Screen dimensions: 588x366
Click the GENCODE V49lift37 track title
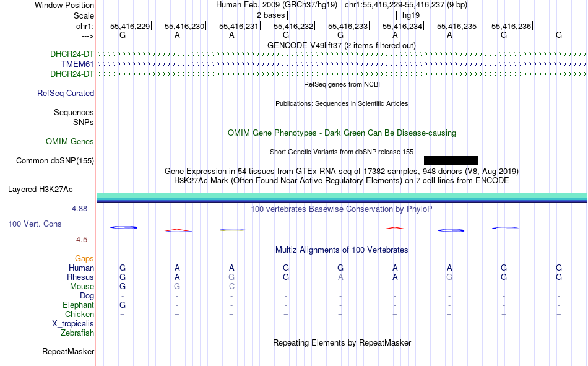(x=342, y=45)
